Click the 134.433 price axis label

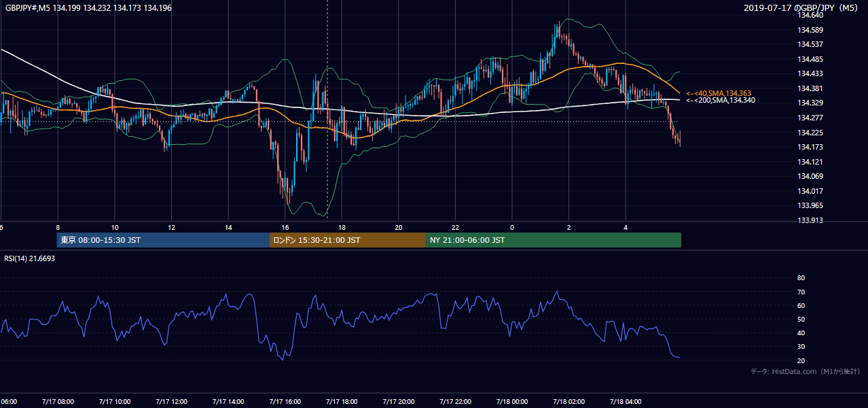coord(811,73)
